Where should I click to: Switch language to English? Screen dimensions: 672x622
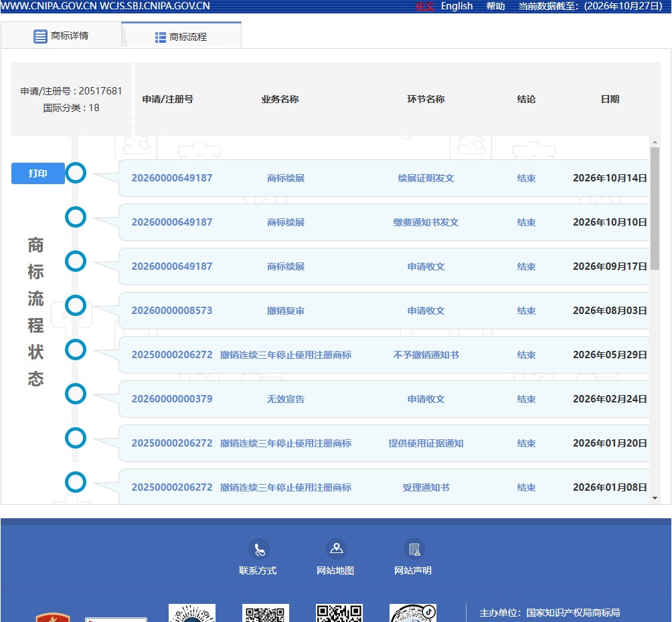pyautogui.click(x=457, y=6)
